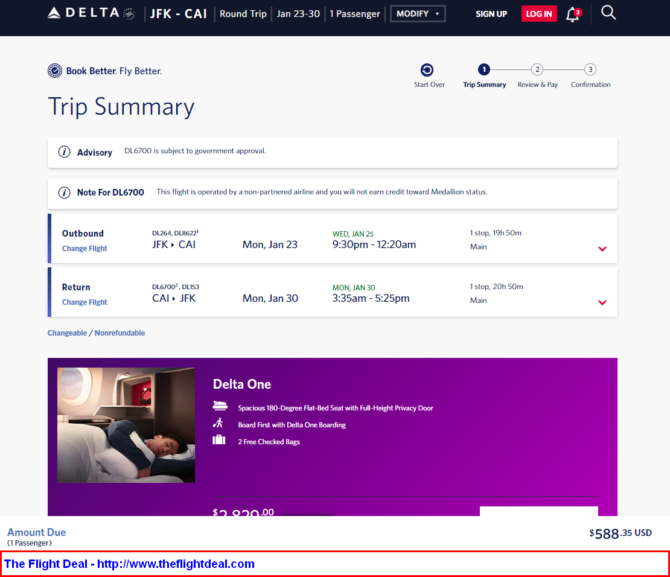Click the Round Trip text in header
Viewport: 670px width, 577px height.
(x=243, y=14)
